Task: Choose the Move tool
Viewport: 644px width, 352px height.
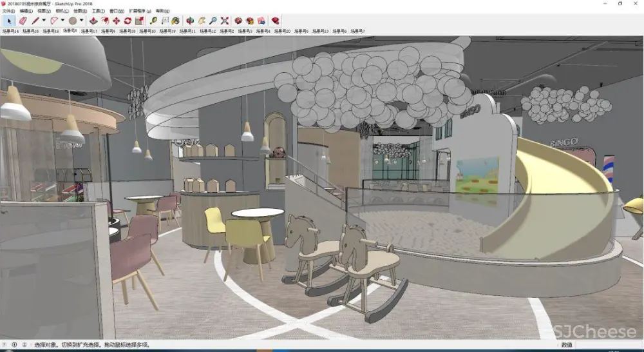Action: click(x=117, y=21)
